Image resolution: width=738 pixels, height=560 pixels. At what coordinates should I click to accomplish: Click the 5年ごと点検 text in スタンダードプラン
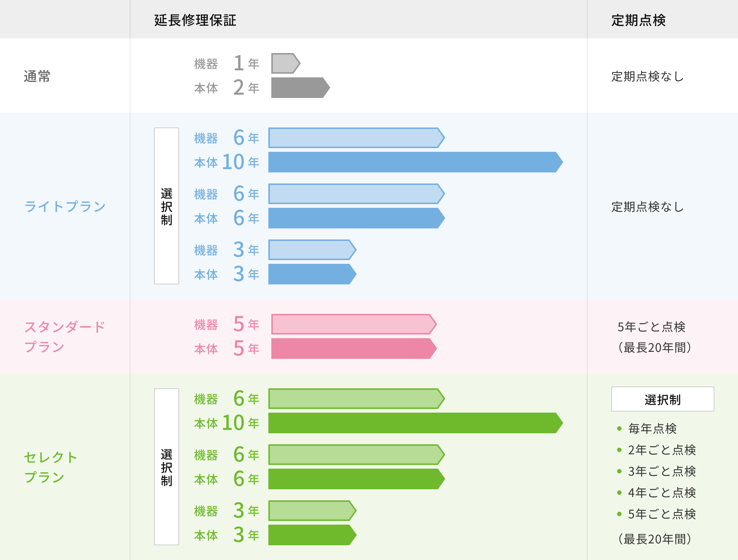coord(651,327)
